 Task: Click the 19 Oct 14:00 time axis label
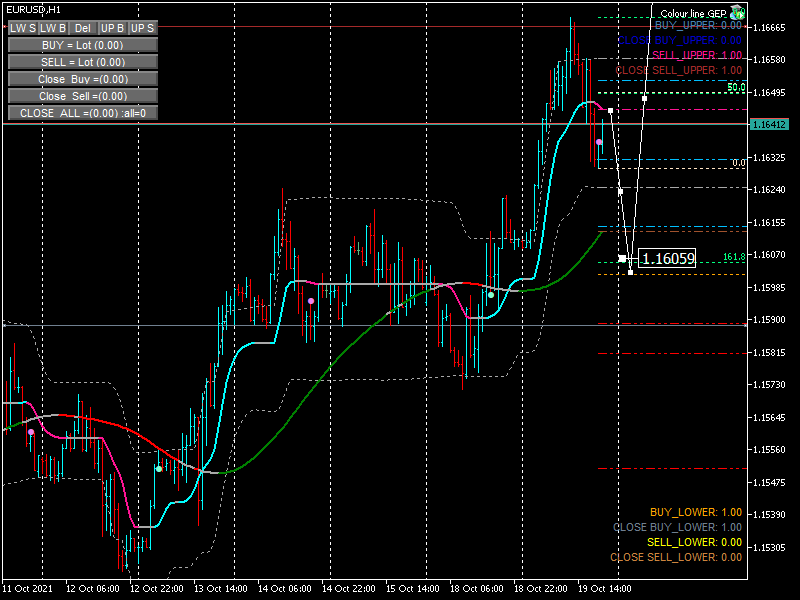(605, 588)
